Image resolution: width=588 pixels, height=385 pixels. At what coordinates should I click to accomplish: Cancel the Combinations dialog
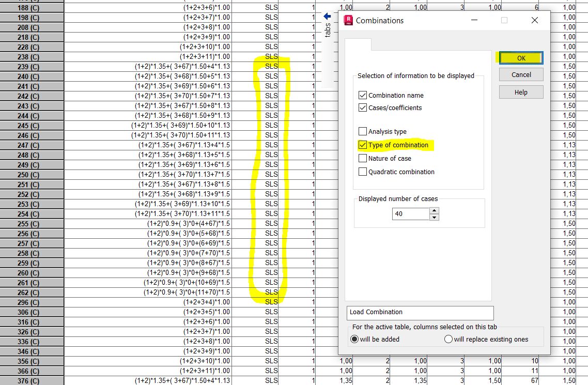[x=520, y=74]
